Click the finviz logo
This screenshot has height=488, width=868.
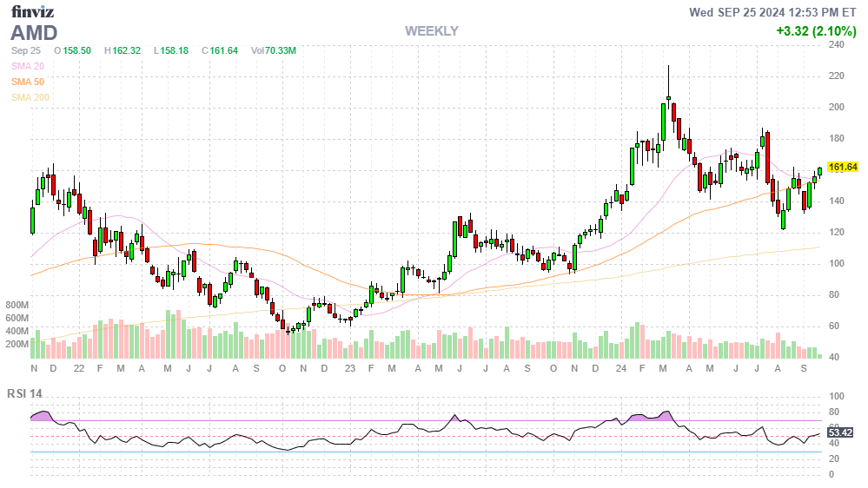[x=31, y=11]
